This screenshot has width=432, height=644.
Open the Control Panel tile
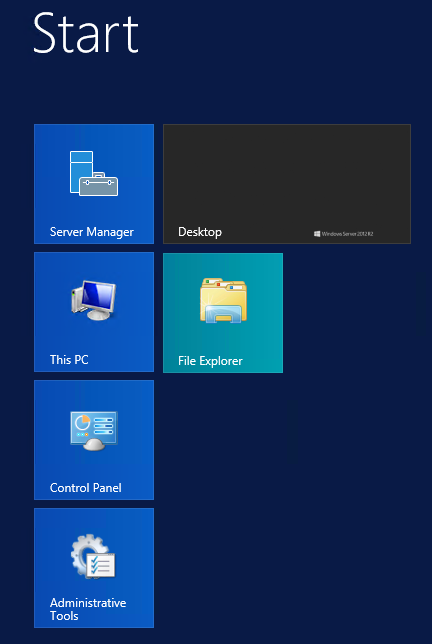click(x=94, y=440)
